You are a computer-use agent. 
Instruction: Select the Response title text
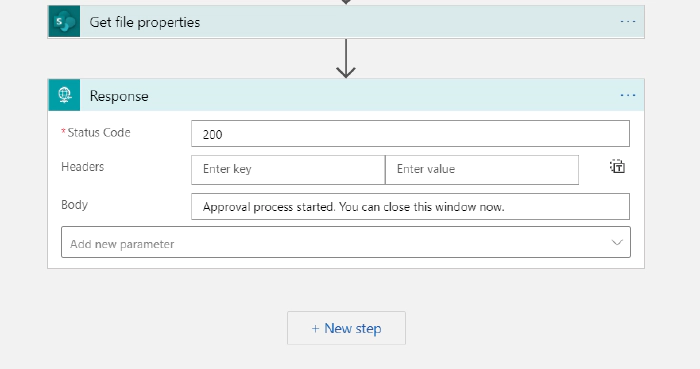pyautogui.click(x=119, y=96)
